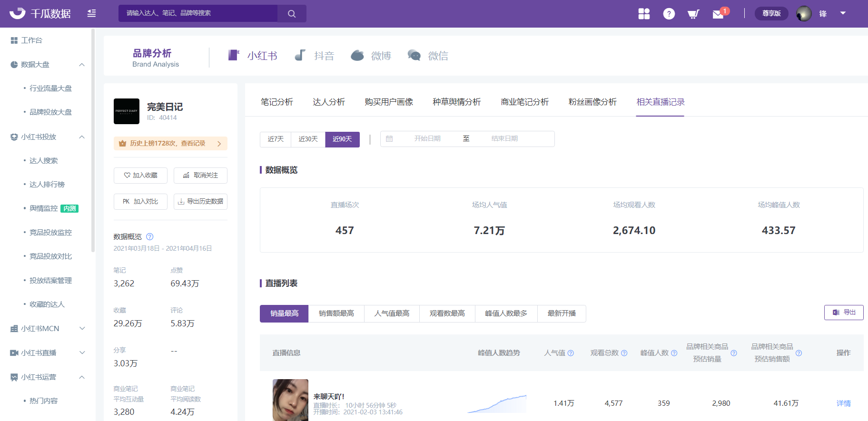Screen dimensions: 868x421
Task: Click help icon next to 观看总数 column
Action: click(624, 353)
